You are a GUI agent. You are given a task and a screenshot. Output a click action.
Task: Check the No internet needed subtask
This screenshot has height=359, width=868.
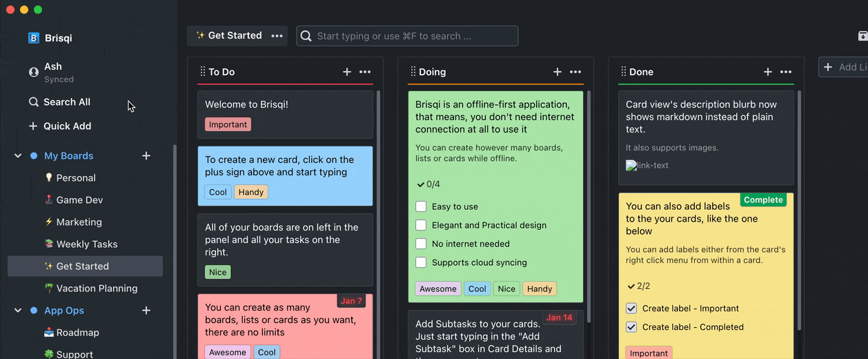(421, 244)
